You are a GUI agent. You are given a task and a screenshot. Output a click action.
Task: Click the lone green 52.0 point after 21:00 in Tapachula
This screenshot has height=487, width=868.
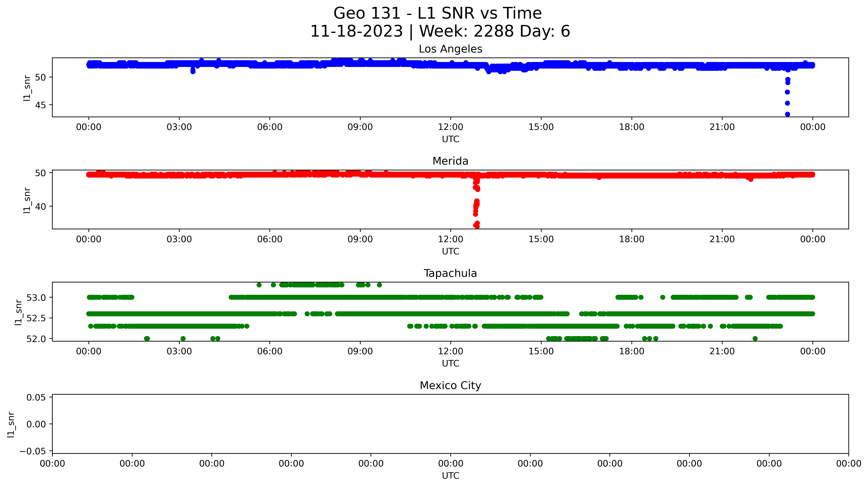pos(755,338)
